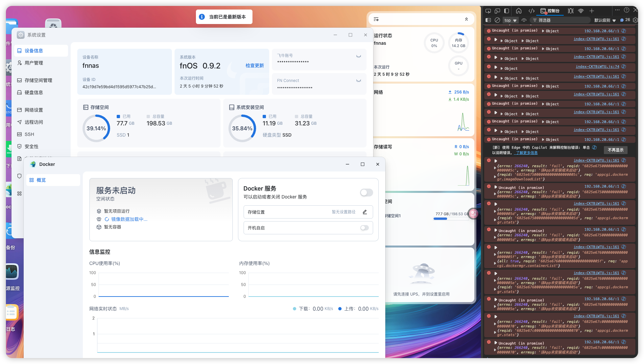The width and height of the screenshot is (644, 364).
Task: Toggle device emulation in DevTools toolbar
Action: tap(497, 11)
